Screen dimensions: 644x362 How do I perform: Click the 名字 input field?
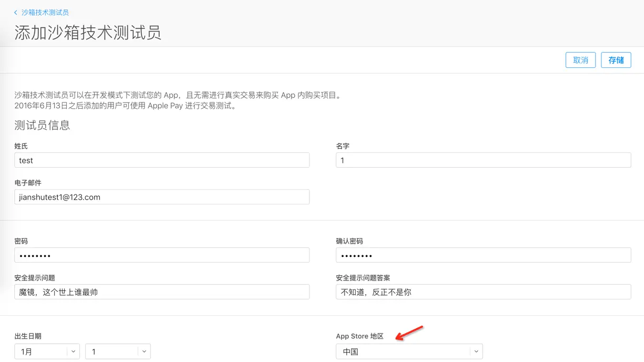pos(483,160)
